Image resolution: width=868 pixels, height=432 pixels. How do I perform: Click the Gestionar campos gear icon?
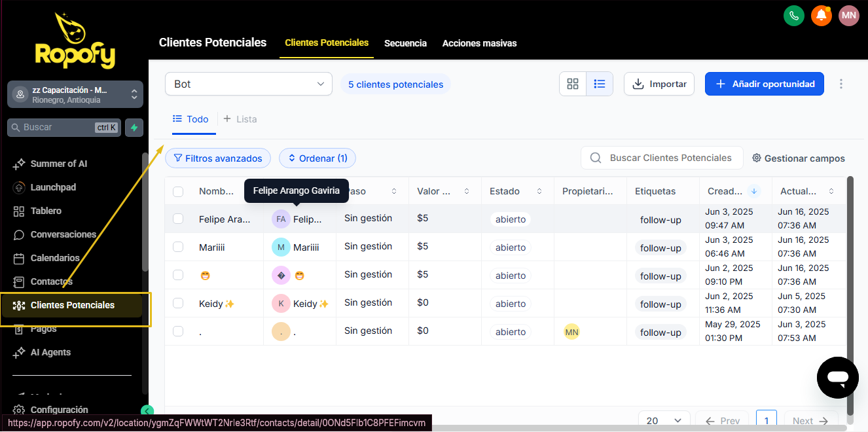point(757,158)
